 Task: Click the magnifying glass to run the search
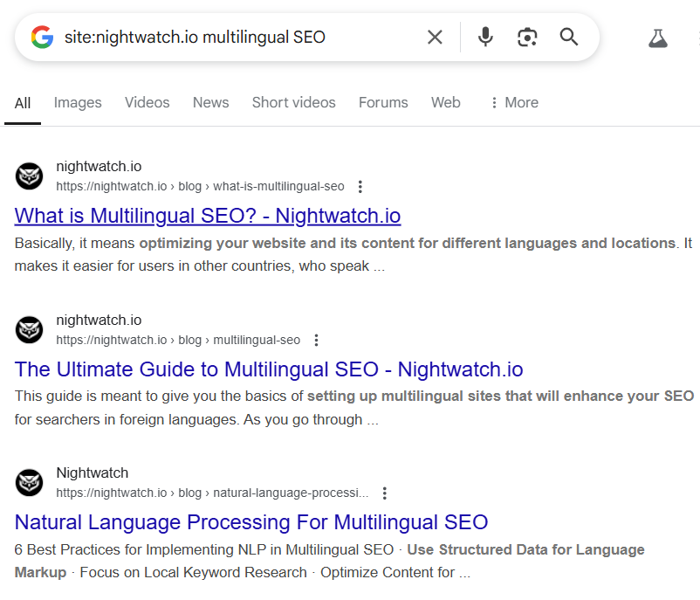coord(569,37)
